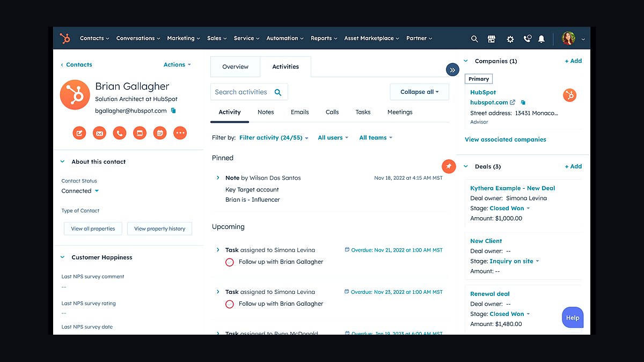Open Filter activity (24/55) dropdown
The width and height of the screenshot is (644, 362).
274,138
